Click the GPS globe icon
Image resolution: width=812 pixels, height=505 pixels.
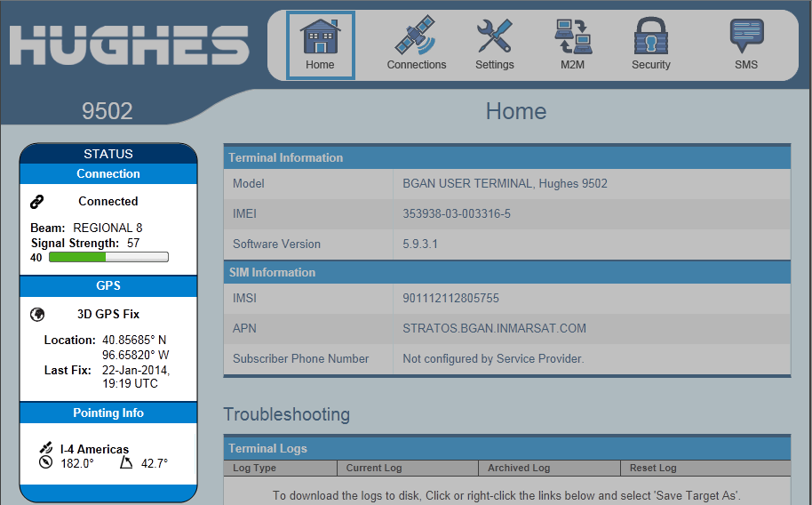click(37, 315)
